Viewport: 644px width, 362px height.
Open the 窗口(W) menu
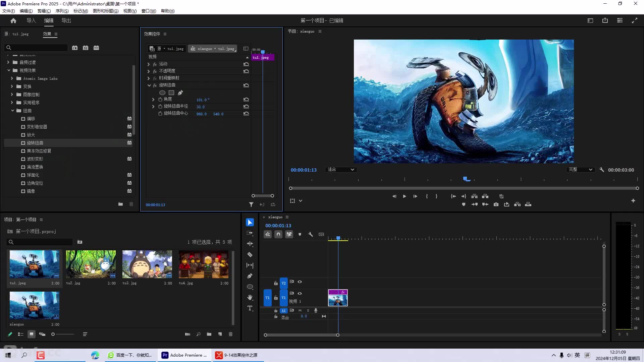[x=149, y=11]
